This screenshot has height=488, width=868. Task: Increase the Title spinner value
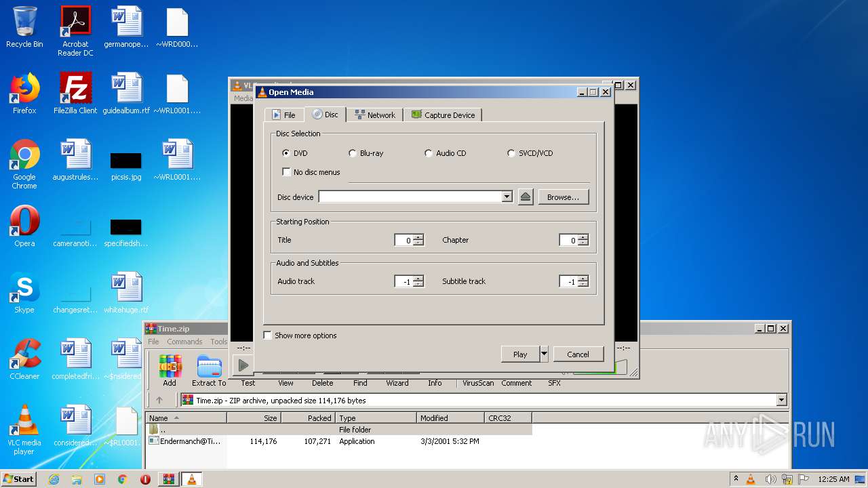click(418, 237)
